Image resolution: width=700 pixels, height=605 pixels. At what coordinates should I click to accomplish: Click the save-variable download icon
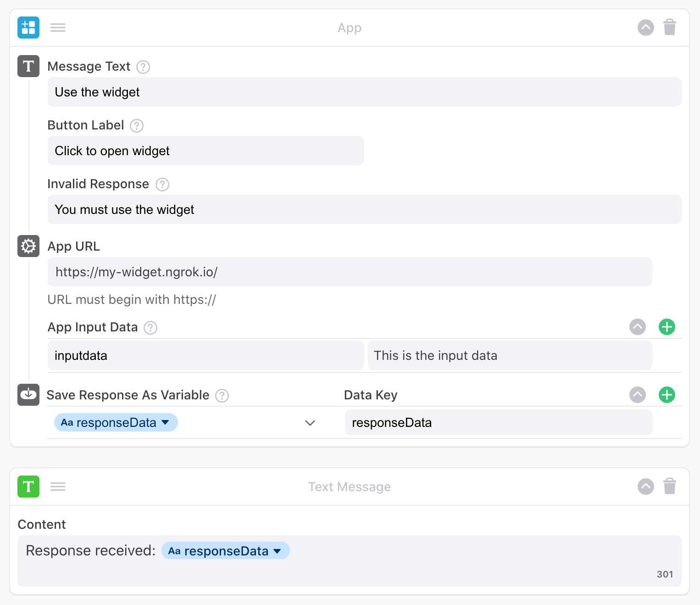point(28,395)
